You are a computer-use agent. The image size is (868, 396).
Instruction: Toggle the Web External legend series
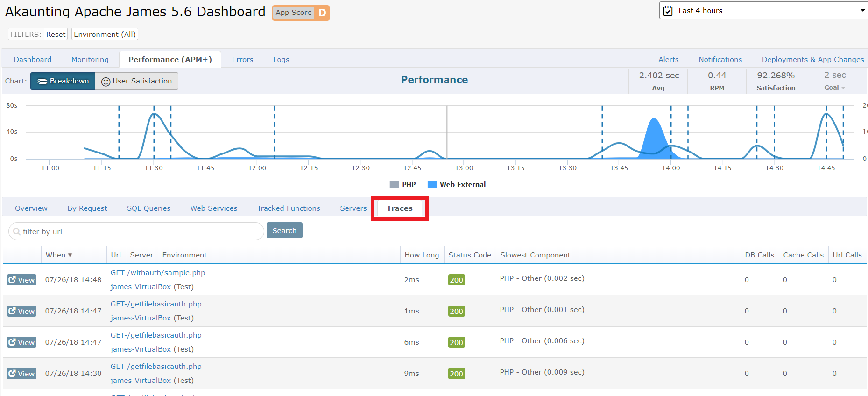457,185
